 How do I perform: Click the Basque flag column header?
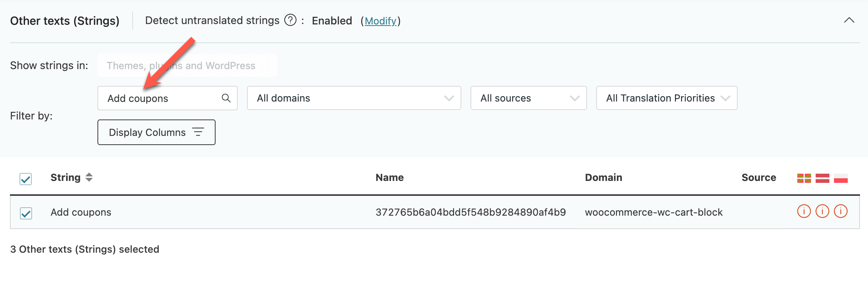point(804,178)
